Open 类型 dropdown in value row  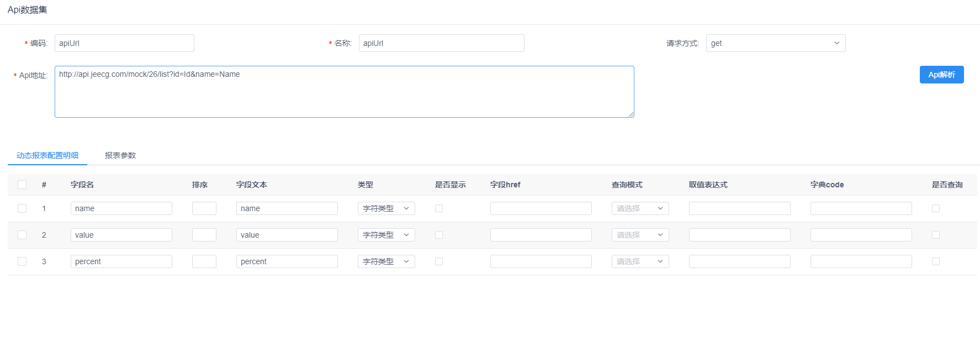tap(386, 235)
